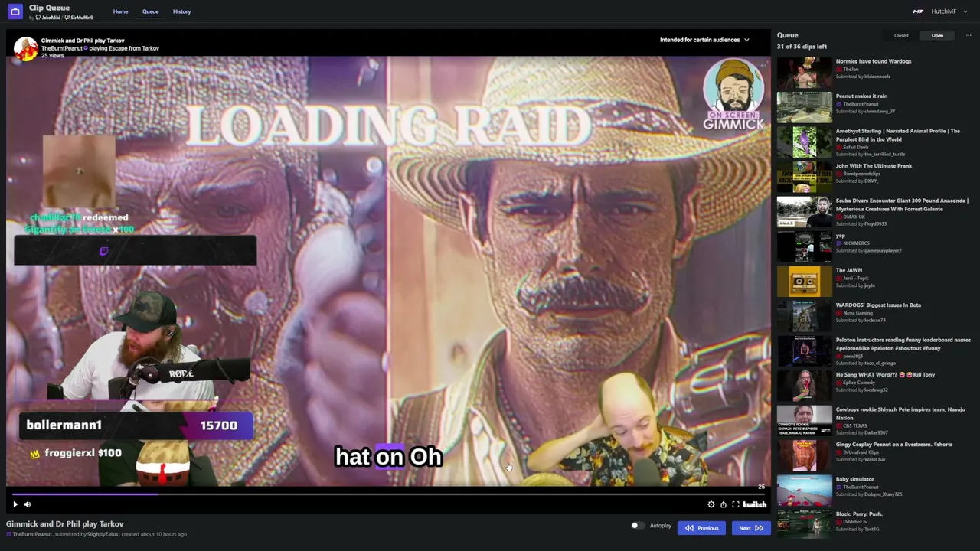The width and height of the screenshot is (980, 551).
Task: Select the 'Block. Parry. Push.' clip thumbnail
Action: pyautogui.click(x=804, y=525)
